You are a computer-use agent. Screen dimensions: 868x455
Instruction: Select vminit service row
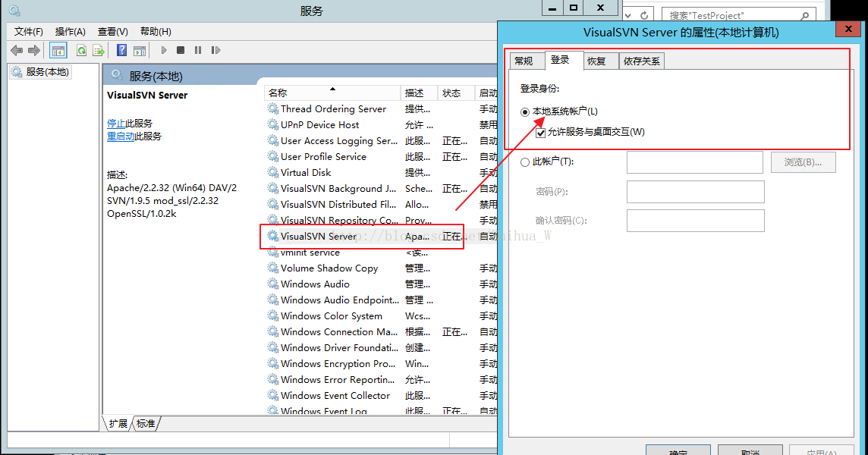[381, 253]
